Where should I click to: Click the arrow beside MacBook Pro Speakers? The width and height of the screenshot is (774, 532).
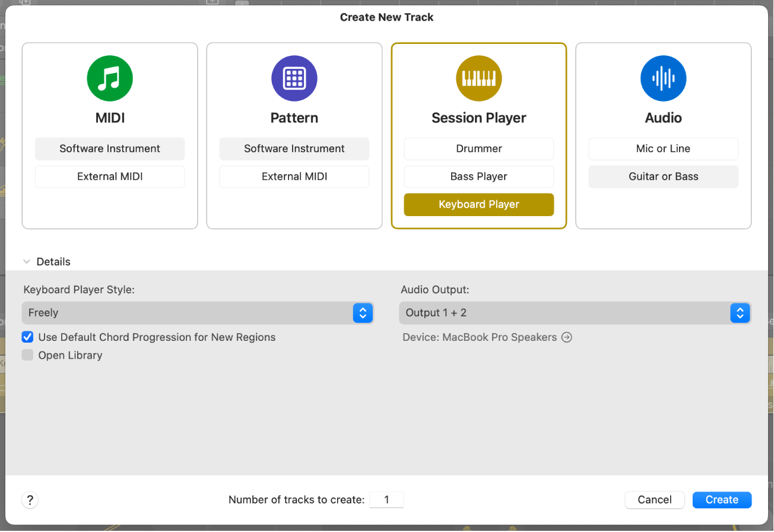pos(566,337)
